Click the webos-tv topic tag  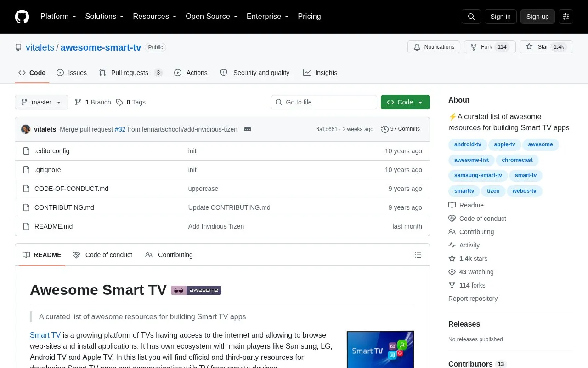(x=524, y=191)
